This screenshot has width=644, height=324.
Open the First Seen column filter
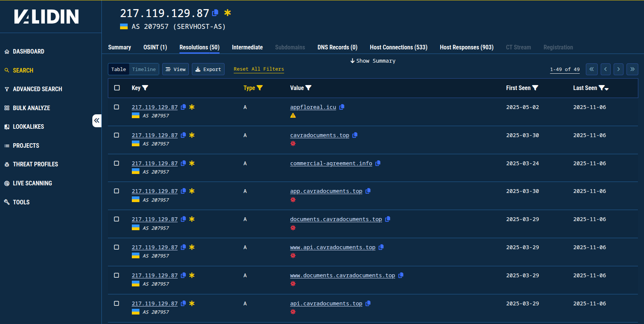click(x=535, y=88)
